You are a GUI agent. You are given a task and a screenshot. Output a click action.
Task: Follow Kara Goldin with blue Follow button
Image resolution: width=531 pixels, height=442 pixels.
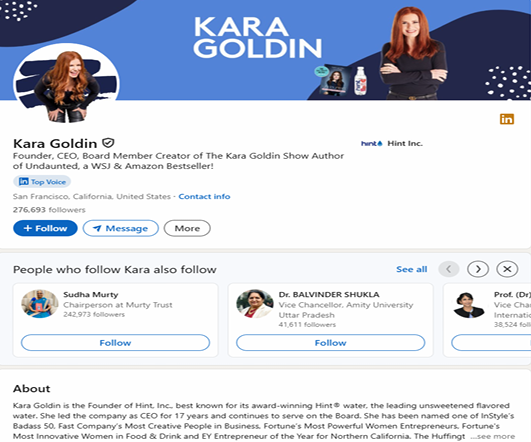[45, 228]
